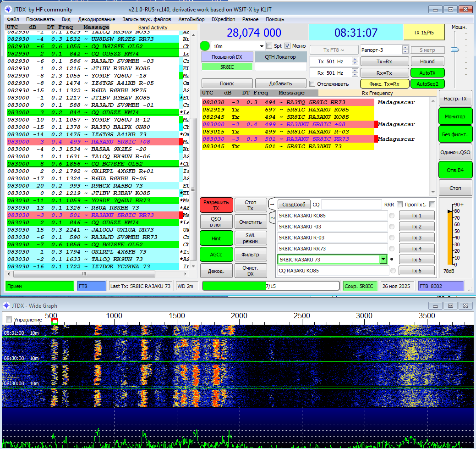
Task: Check Управление box in Wide Graph
Action: [9, 320]
